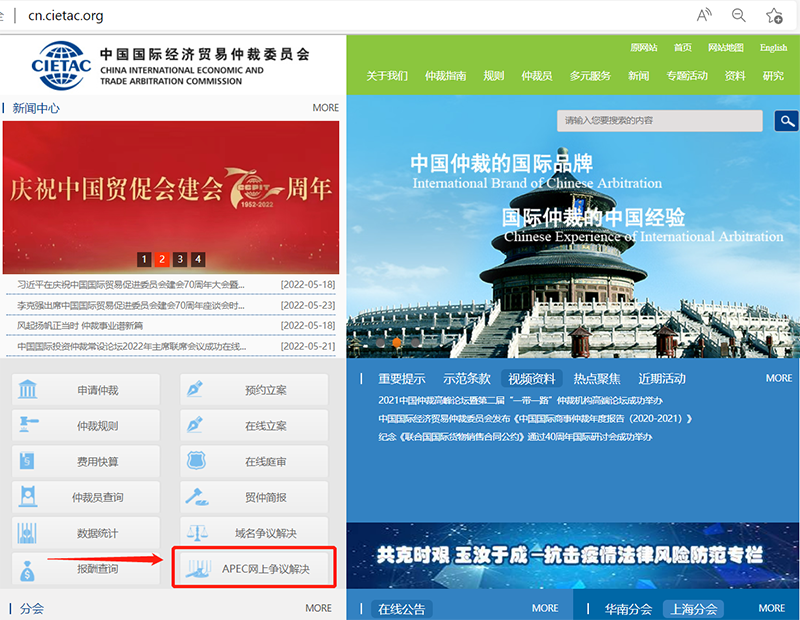This screenshot has height=620, width=800.
Task: Open 关于我们 in the navigation bar
Action: tap(387, 76)
